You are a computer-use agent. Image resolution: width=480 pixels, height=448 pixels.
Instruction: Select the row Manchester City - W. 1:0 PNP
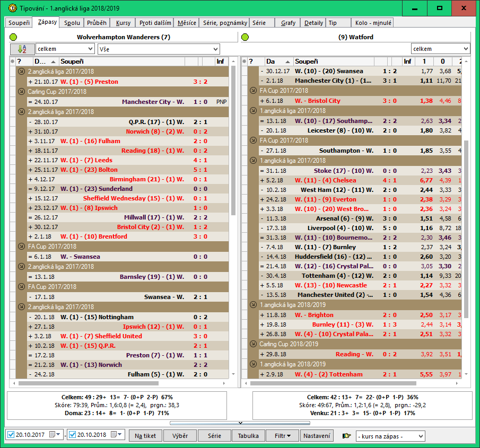128,102
